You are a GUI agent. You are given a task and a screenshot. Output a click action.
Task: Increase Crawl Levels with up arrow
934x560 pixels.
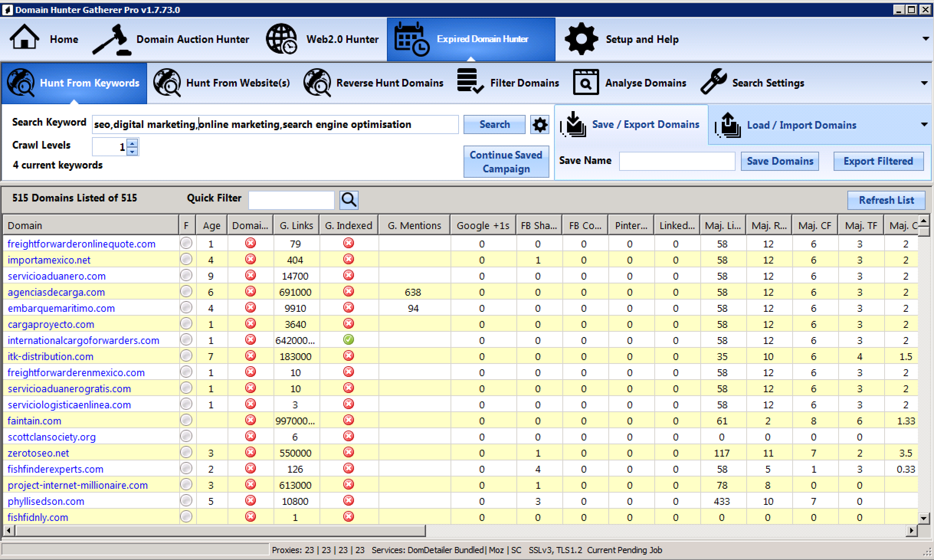tap(132, 143)
